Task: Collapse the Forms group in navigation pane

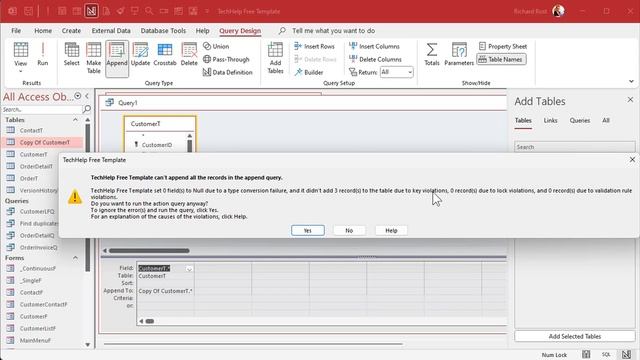Action: 75,258
